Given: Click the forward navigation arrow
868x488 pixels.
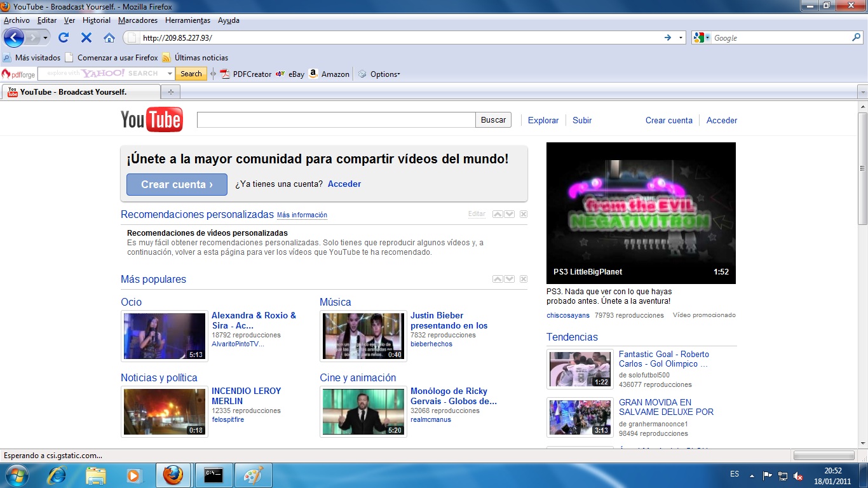Looking at the screenshot, I should click(32, 37).
